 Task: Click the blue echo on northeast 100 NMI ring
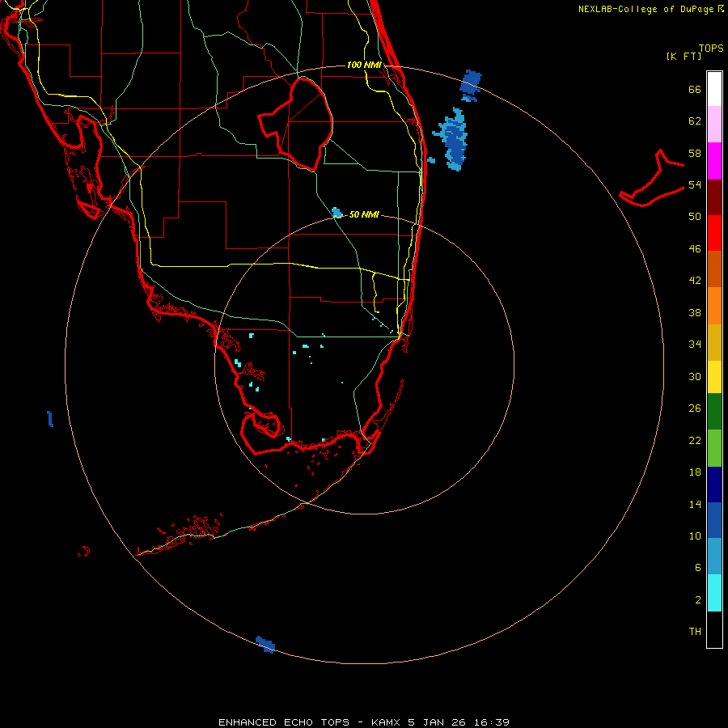click(470, 86)
